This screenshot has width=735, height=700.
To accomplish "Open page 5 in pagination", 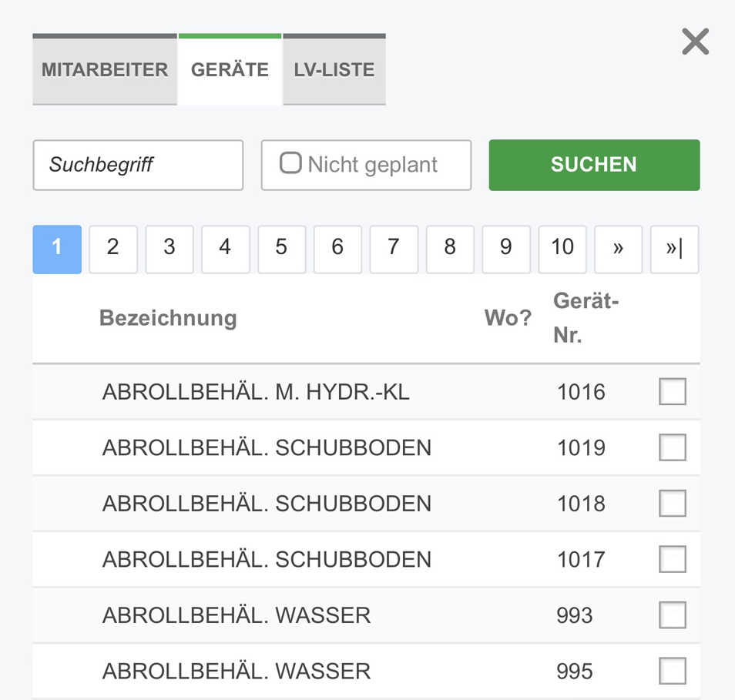I will coord(281,248).
